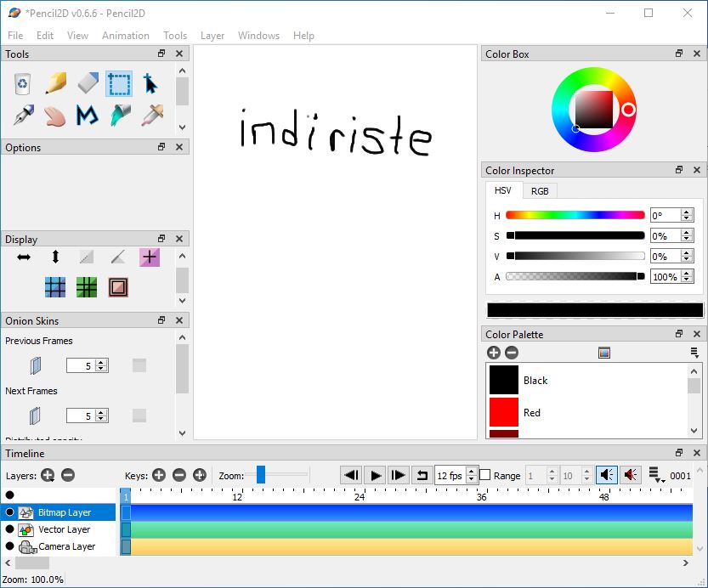Switch to the HSV tab

tap(503, 190)
